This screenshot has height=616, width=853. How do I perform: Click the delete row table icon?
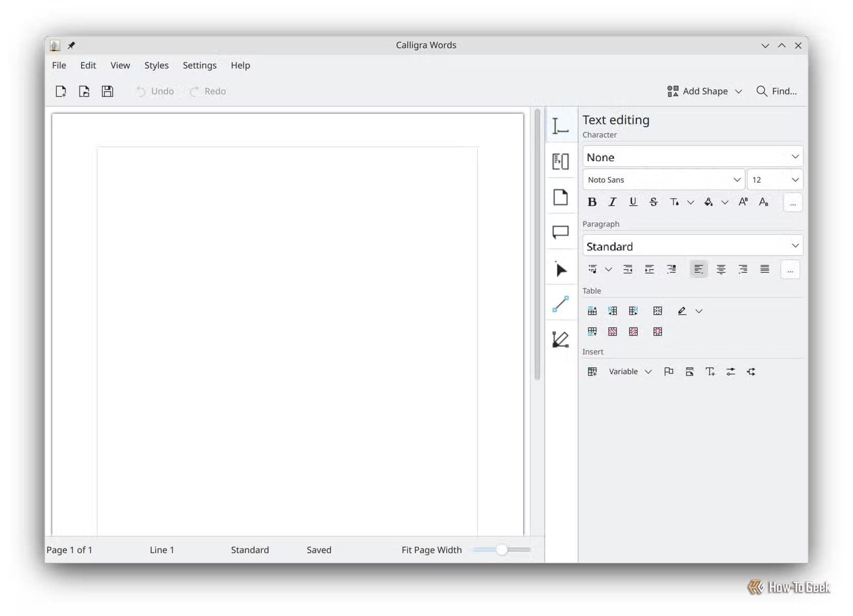coord(613,332)
